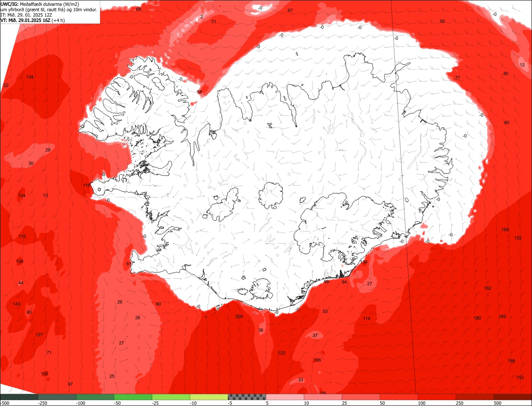The width and height of the screenshot is (532, 406).
Task: Click the dark red swatch between 250 and 500
Action: click(x=475, y=397)
